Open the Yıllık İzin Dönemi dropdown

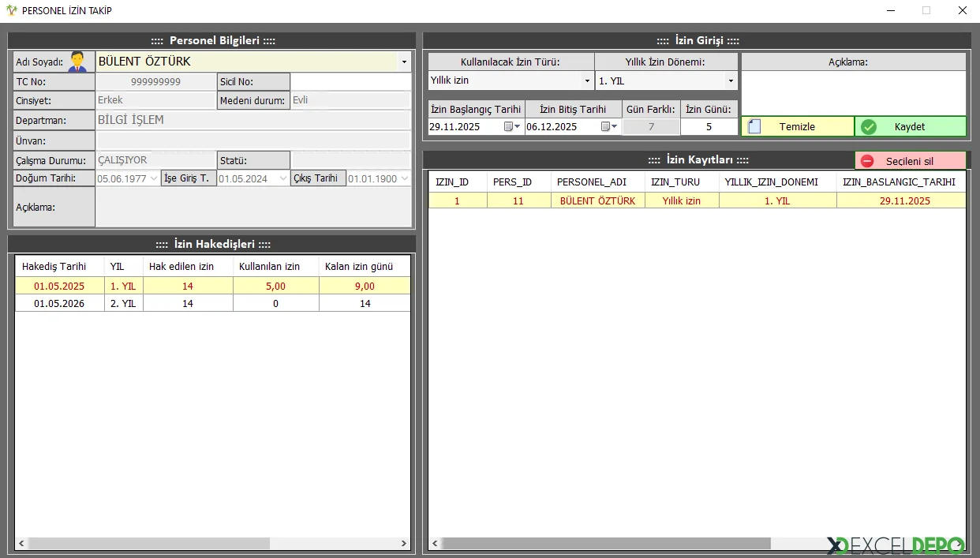coord(731,81)
